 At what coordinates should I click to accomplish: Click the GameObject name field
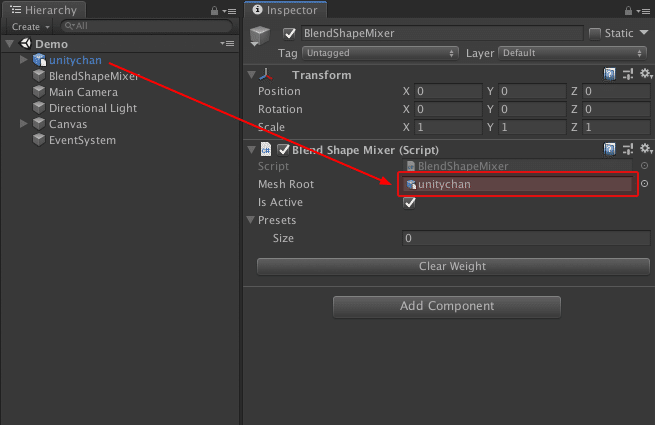[x=442, y=33]
